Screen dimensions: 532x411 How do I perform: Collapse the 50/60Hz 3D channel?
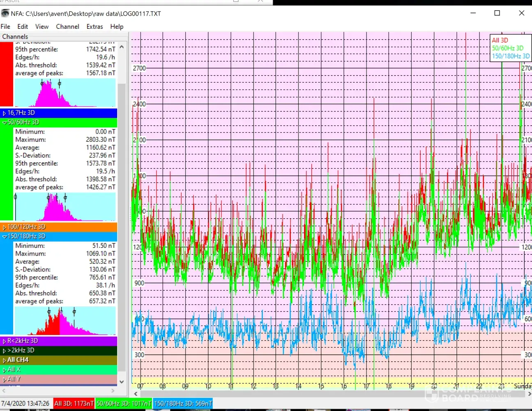click(5, 122)
